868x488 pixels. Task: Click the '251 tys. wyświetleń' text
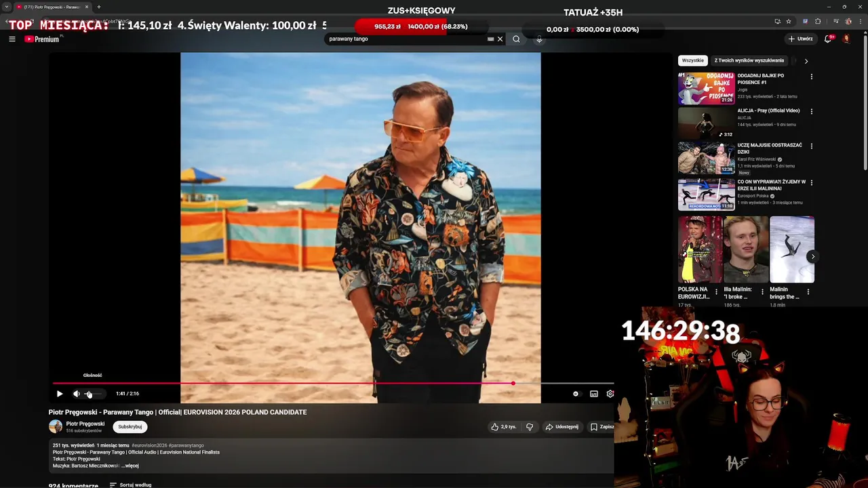coord(73,446)
